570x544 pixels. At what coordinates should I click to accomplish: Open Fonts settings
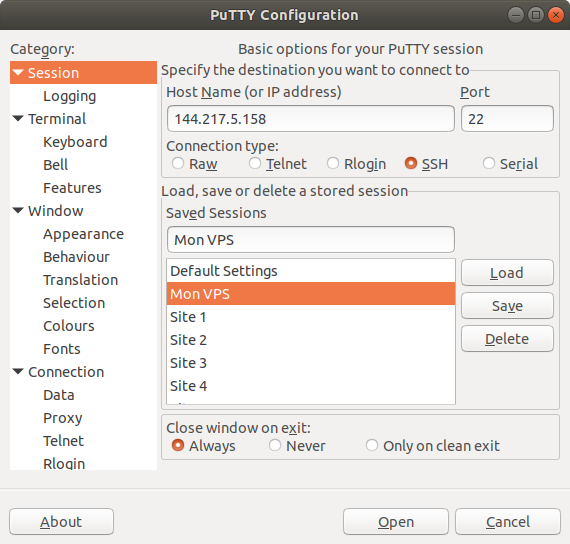click(x=62, y=349)
